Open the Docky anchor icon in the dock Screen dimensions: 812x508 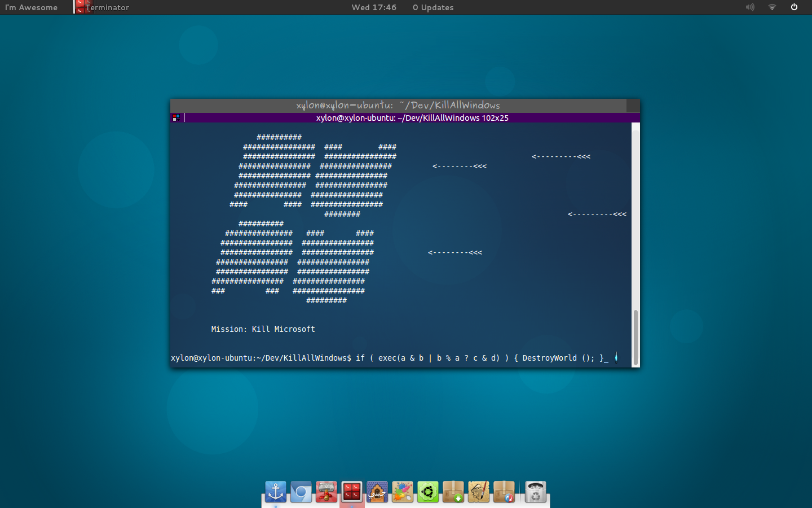[275, 492]
